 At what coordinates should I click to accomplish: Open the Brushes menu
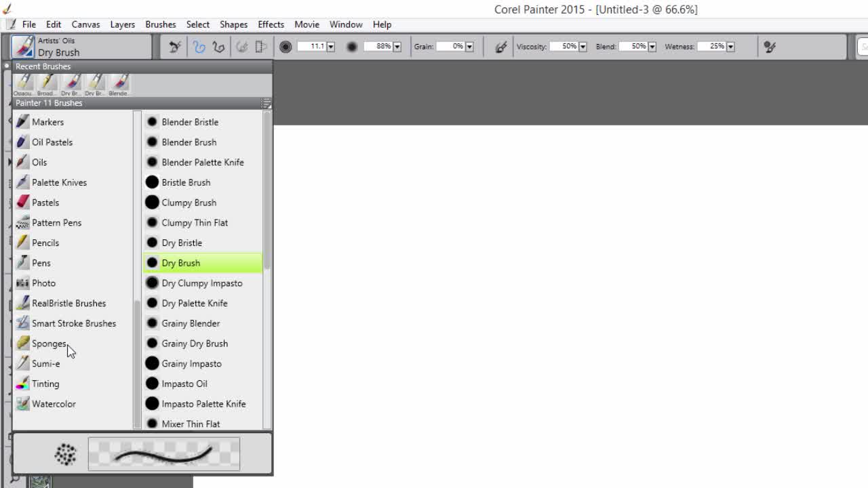tap(160, 24)
